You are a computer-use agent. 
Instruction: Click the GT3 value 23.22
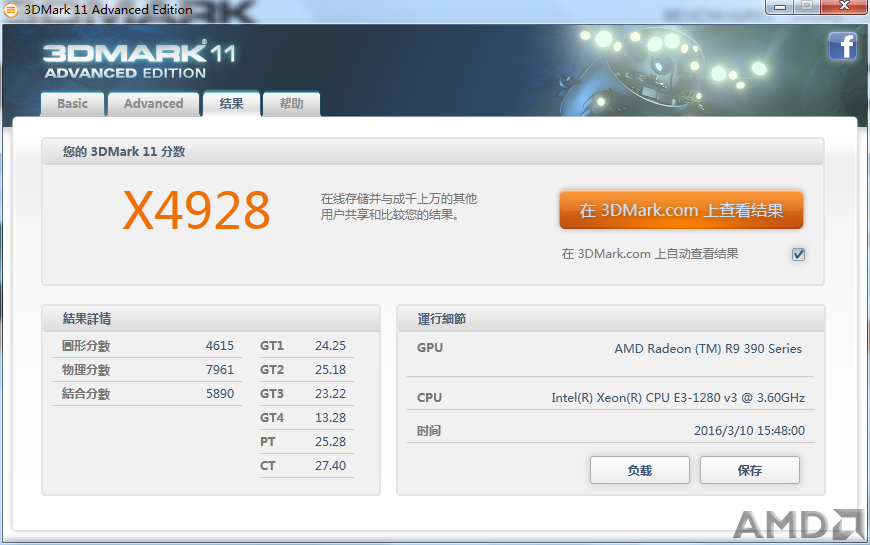coord(330,393)
